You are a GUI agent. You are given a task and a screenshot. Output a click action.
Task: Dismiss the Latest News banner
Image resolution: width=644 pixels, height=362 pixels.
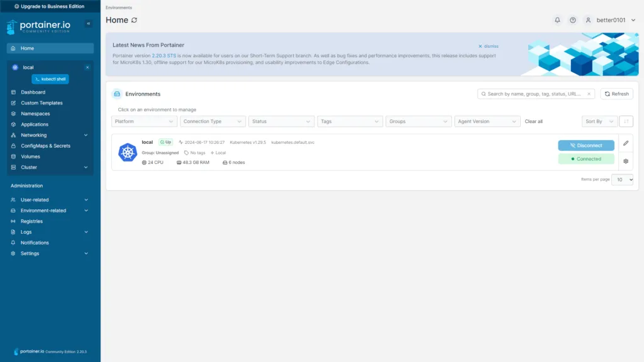489,46
